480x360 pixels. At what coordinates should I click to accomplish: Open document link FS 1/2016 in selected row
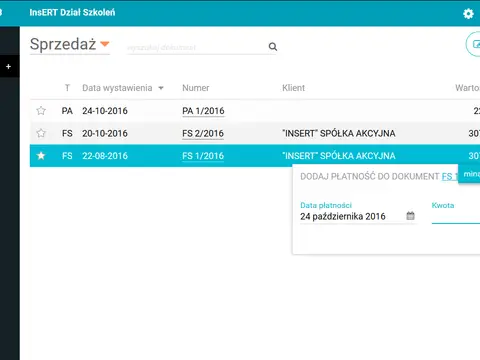click(203, 156)
